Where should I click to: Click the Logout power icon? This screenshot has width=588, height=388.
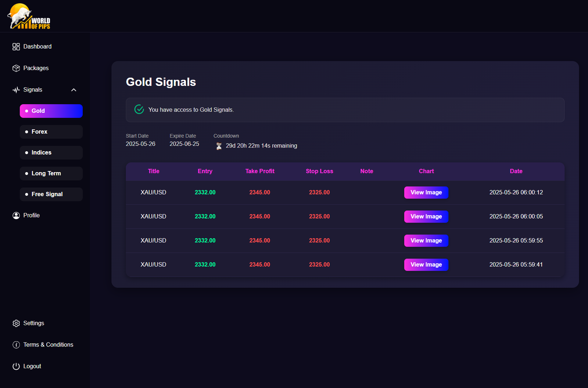click(16, 366)
